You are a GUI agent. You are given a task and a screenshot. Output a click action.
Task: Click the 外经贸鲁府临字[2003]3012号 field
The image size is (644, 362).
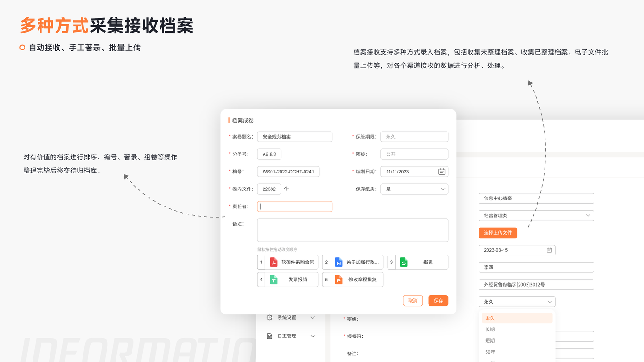pyautogui.click(x=536, y=285)
